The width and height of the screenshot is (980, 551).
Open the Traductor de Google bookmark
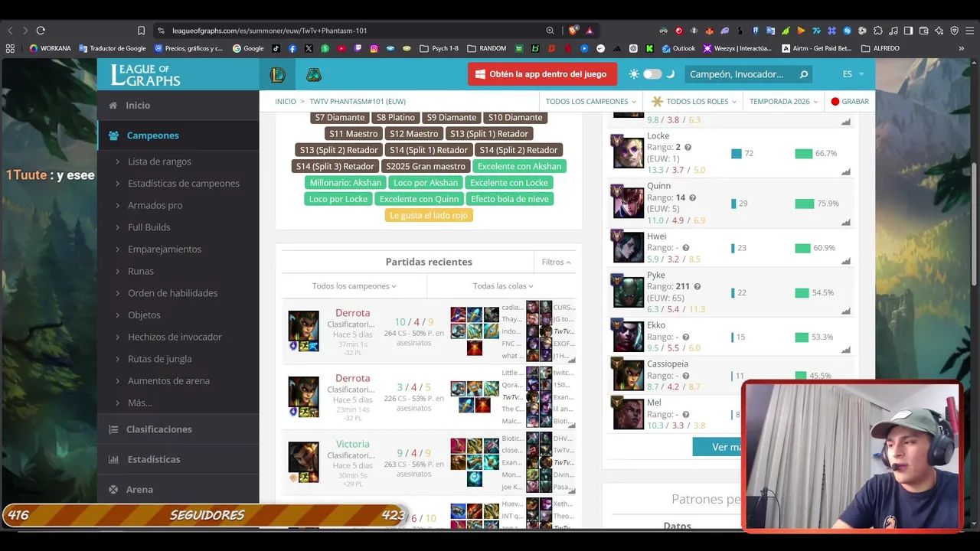(x=112, y=48)
